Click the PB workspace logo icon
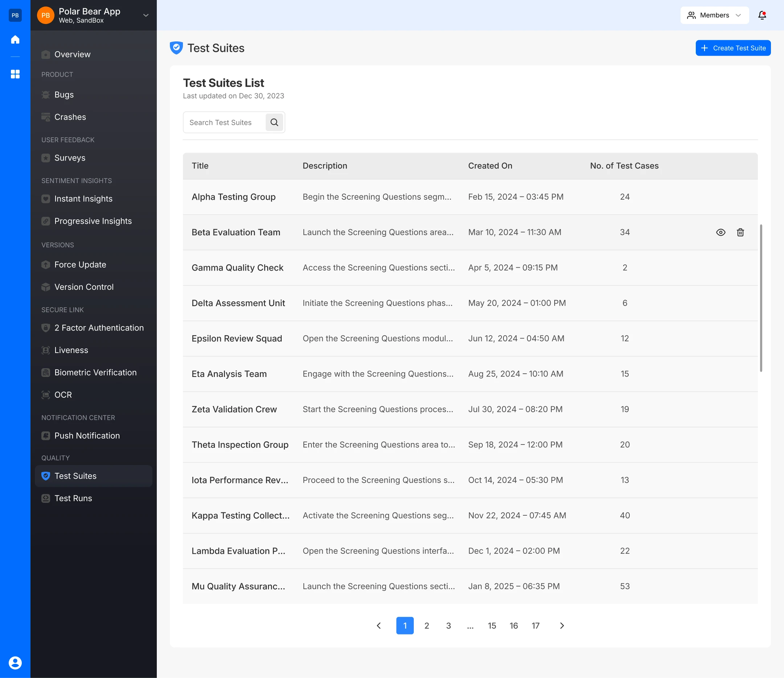784x678 pixels. pos(15,15)
